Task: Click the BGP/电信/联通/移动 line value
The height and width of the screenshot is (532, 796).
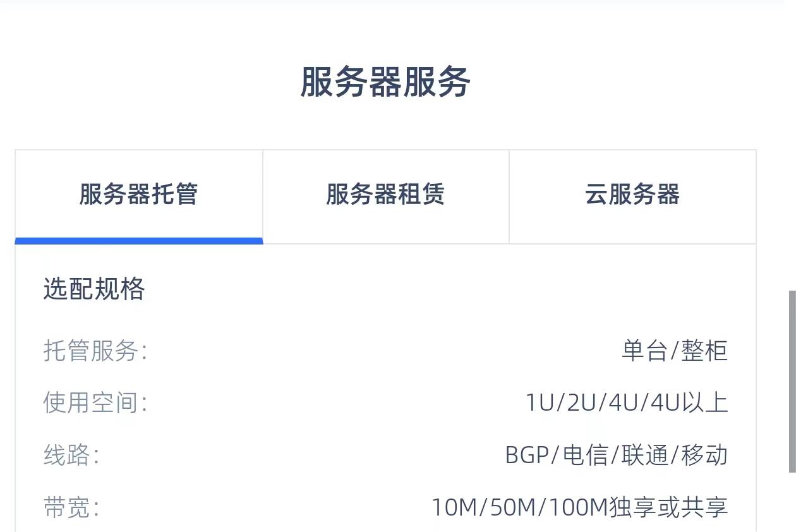Action: tap(616, 455)
